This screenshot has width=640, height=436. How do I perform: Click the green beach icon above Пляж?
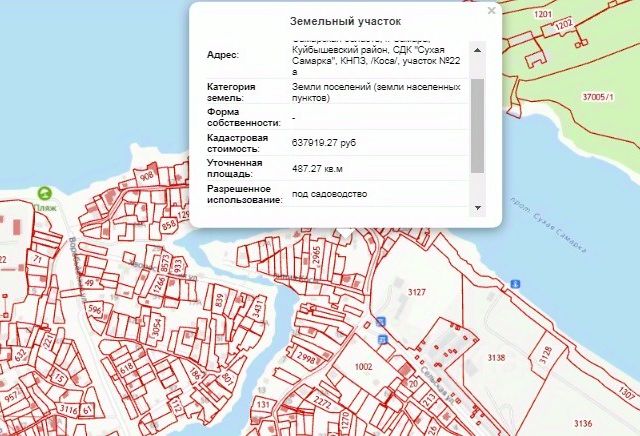click(x=44, y=192)
